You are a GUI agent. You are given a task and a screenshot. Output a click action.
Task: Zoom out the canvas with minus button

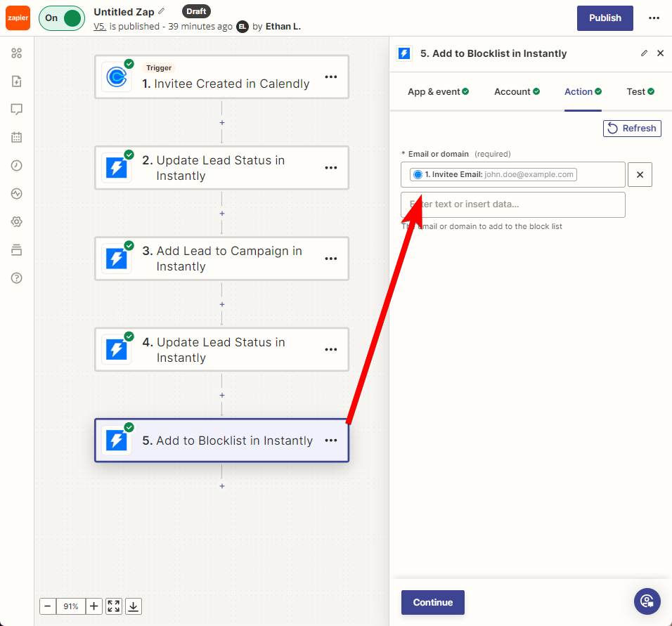(48, 606)
